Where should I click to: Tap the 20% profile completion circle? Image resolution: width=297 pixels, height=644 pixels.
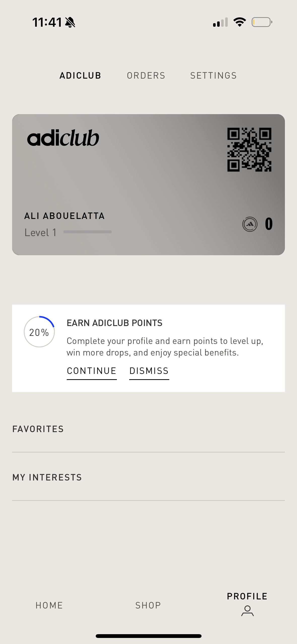click(39, 332)
